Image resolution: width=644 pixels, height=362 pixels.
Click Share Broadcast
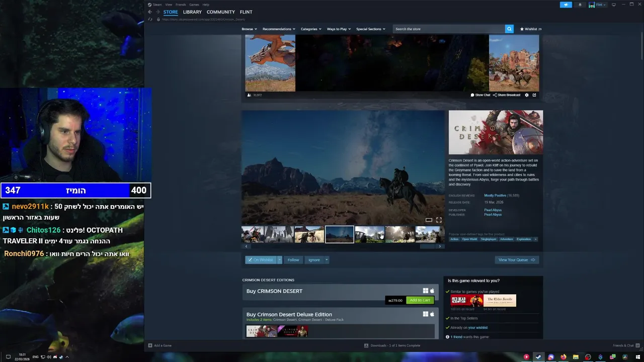click(507, 95)
